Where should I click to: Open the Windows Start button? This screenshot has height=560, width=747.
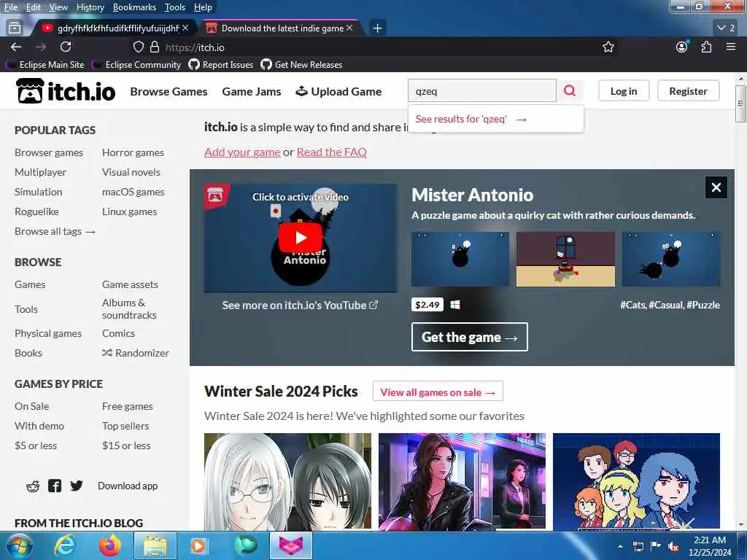[18, 545]
